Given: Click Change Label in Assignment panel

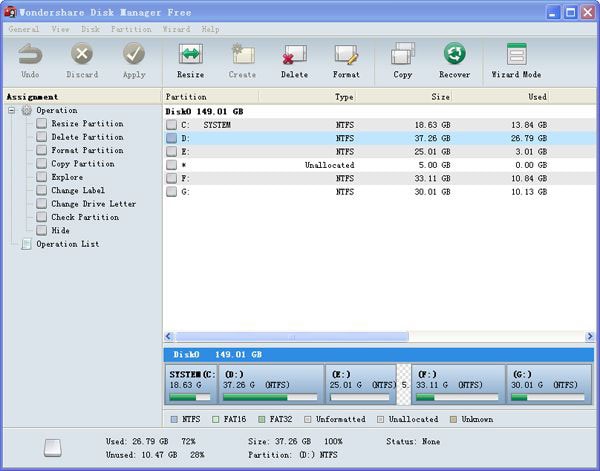Looking at the screenshot, I should pyautogui.click(x=78, y=191).
